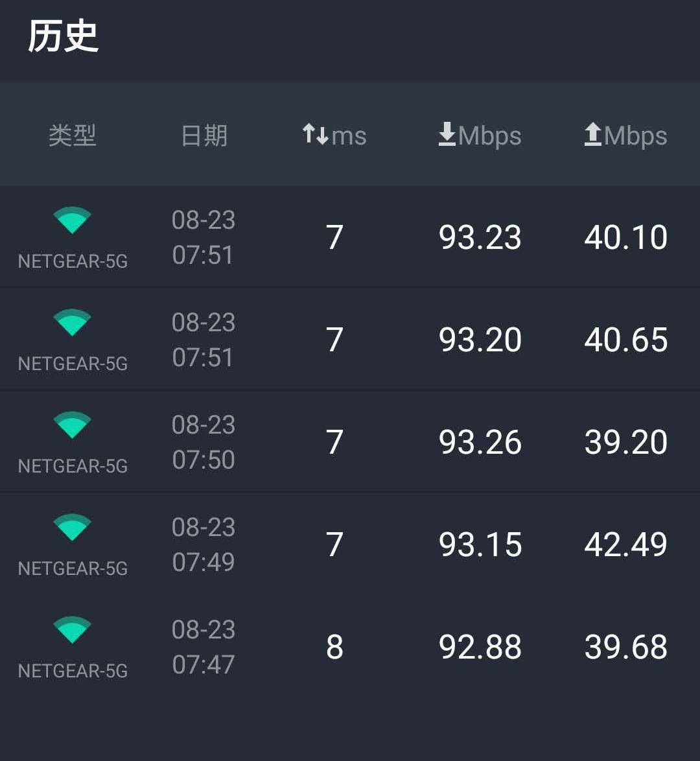Click NETGEAR-5G label in the 07:47 row

point(73,671)
